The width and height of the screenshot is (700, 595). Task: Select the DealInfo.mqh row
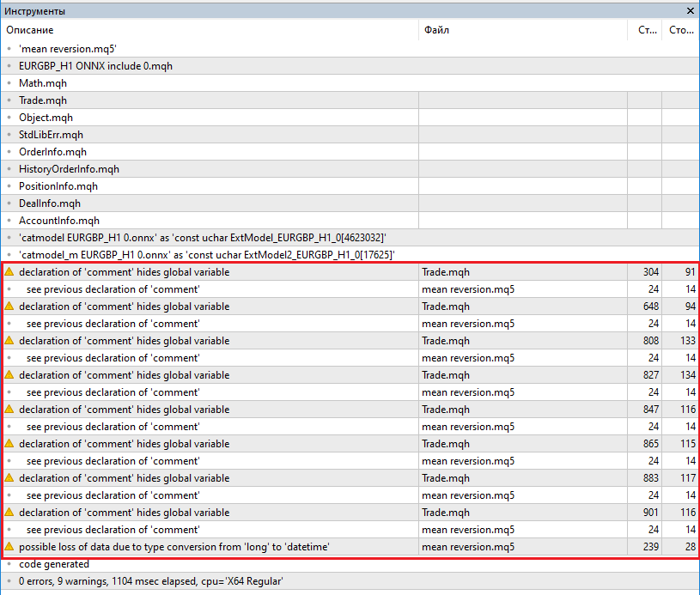[350, 203]
